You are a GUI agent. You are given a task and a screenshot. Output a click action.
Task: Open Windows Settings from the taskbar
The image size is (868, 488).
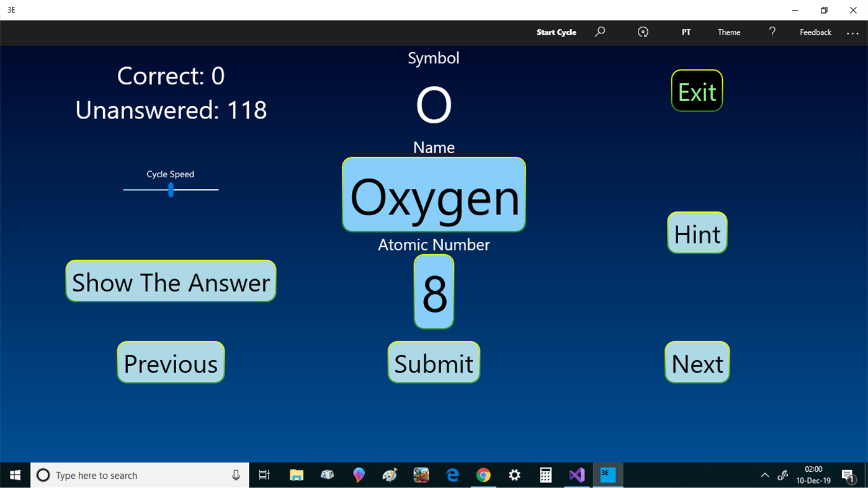point(514,475)
